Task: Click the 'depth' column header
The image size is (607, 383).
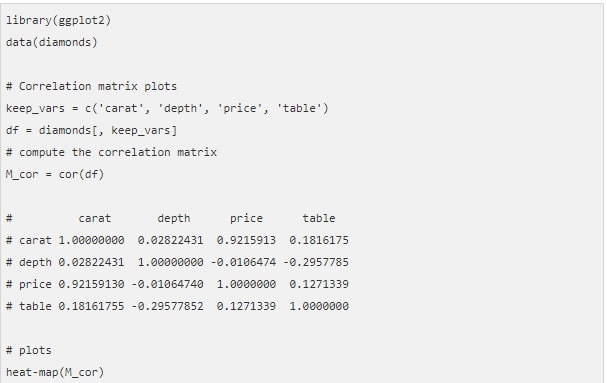Action: pyautogui.click(x=174, y=218)
